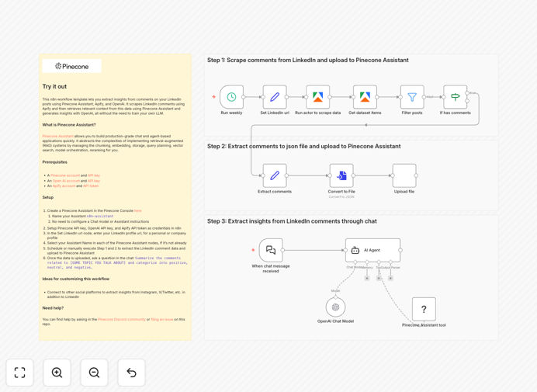
Task: Click the 'Try it out' heading
Action: pos(54,87)
